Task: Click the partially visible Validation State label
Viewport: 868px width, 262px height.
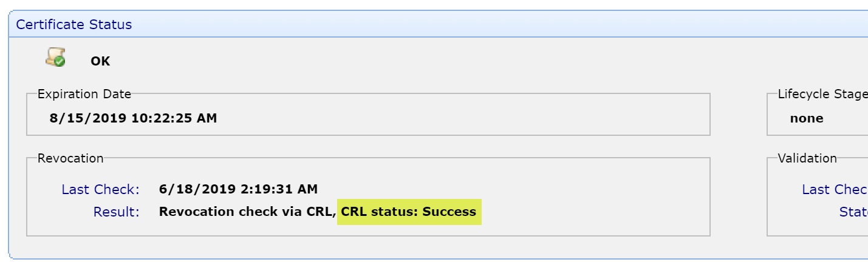Action: (853, 212)
